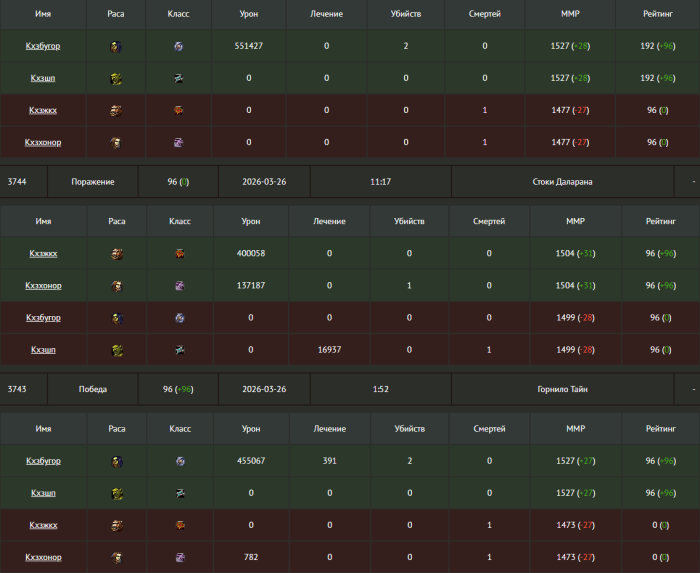Click race icon for Кхзбугор with 551427 damage
The width and height of the screenshot is (700, 573).
click(x=117, y=46)
